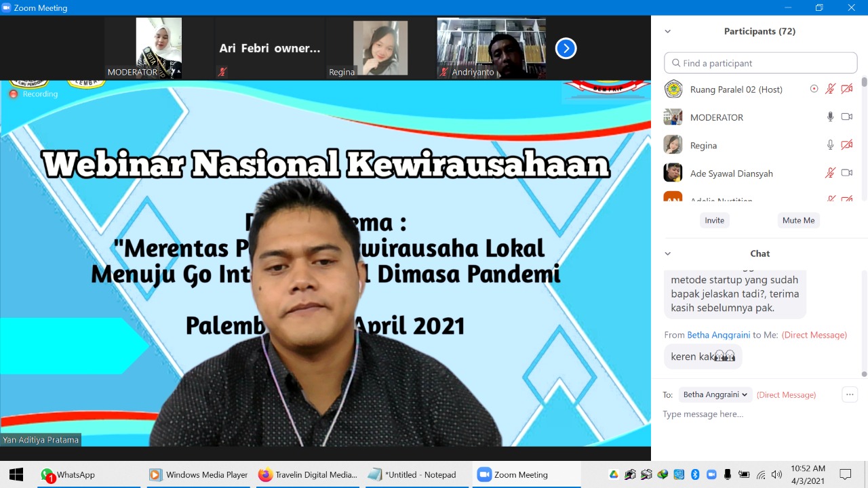Image resolution: width=868 pixels, height=488 pixels.
Task: Click the clock showing 10:52 AM
Action: (808, 468)
